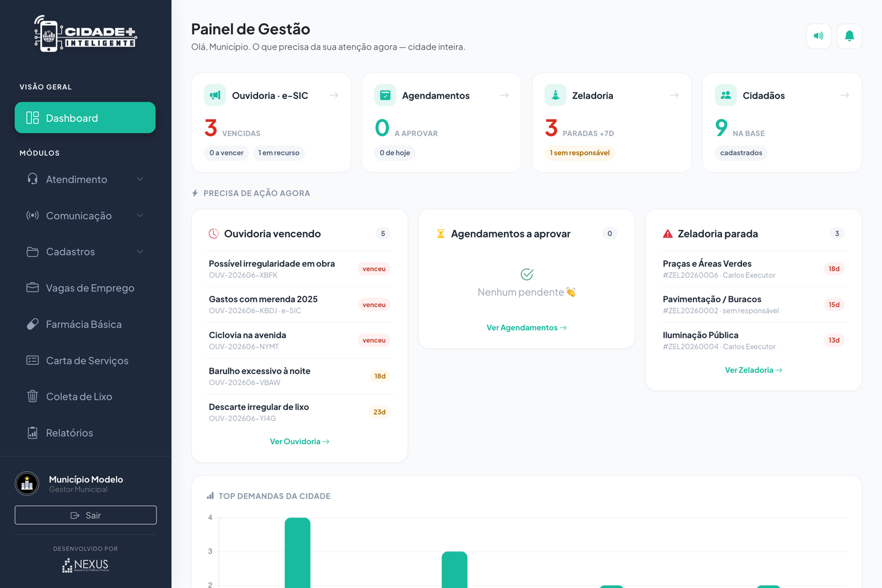Click the count badge 5 on Ouvidoria vencendo
This screenshot has width=882, height=588.
pos(383,234)
